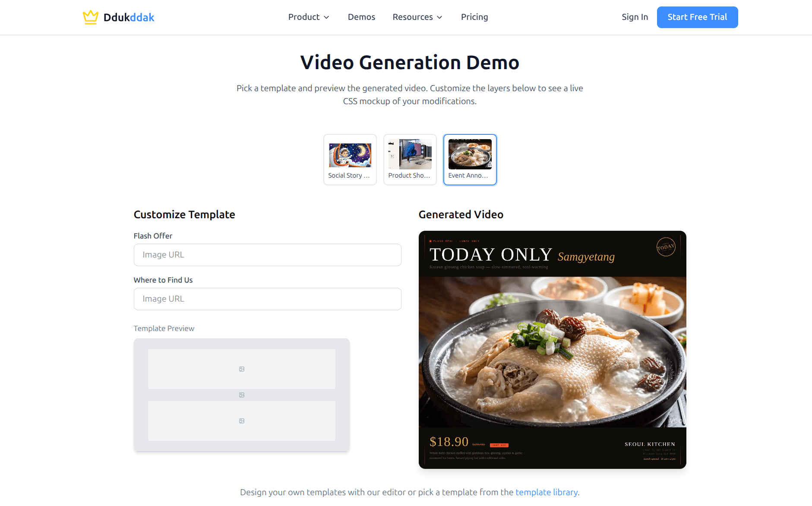Viewport: 812px width, 506px height.
Task: Click the Resources menu chevron arrow
Action: (x=439, y=17)
